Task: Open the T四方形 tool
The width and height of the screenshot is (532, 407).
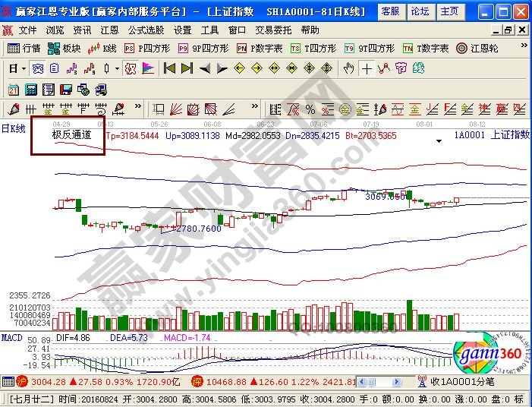Action: point(313,49)
